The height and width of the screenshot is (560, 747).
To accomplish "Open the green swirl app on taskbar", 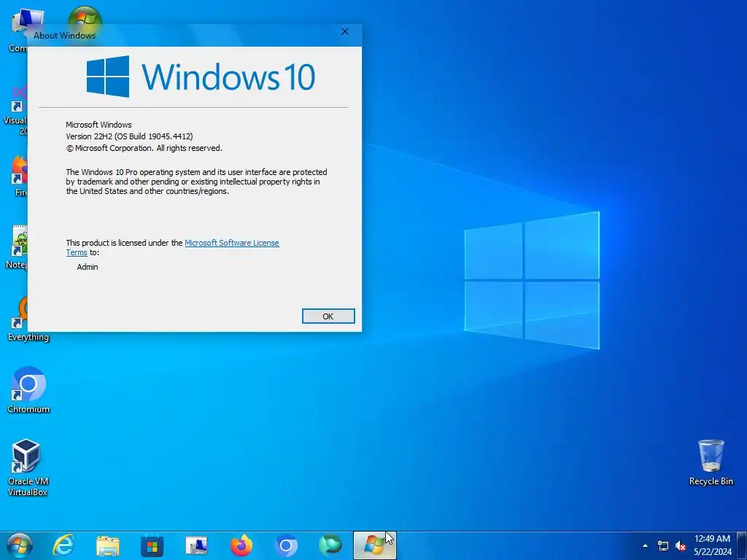I will click(x=330, y=545).
